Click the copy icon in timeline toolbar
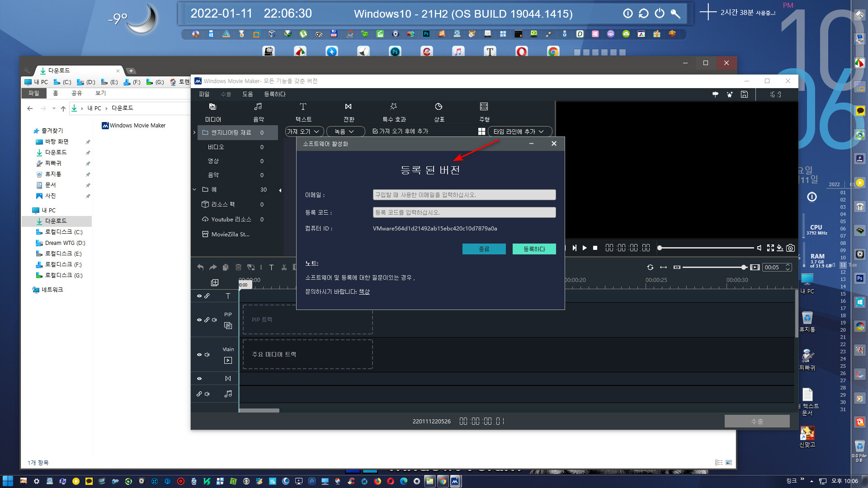Image resolution: width=868 pixels, height=488 pixels. click(x=226, y=267)
